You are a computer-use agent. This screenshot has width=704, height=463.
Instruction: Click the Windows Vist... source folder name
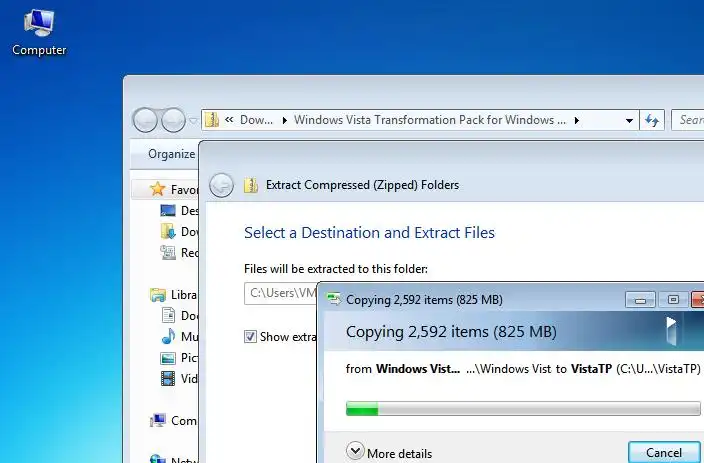[x=418, y=369]
